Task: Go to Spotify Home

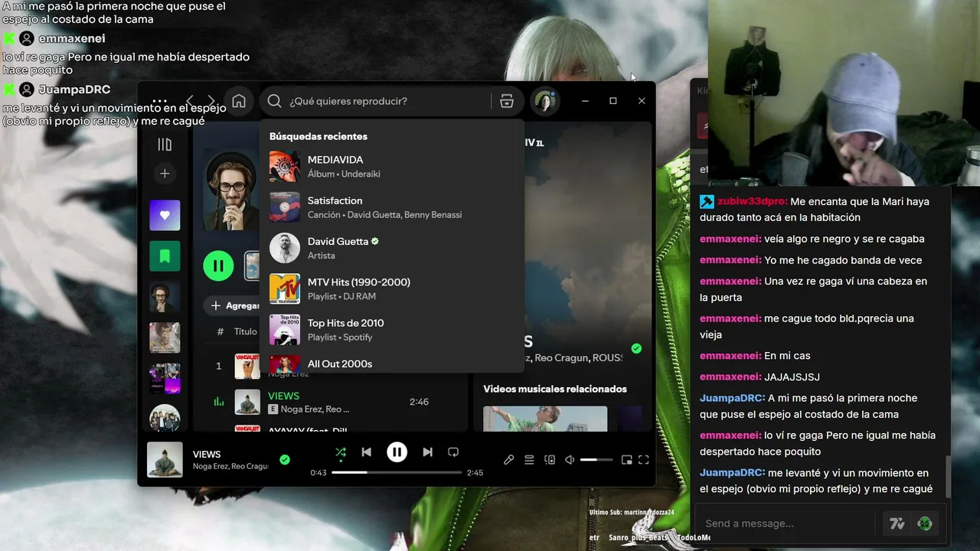Action: pyautogui.click(x=239, y=101)
